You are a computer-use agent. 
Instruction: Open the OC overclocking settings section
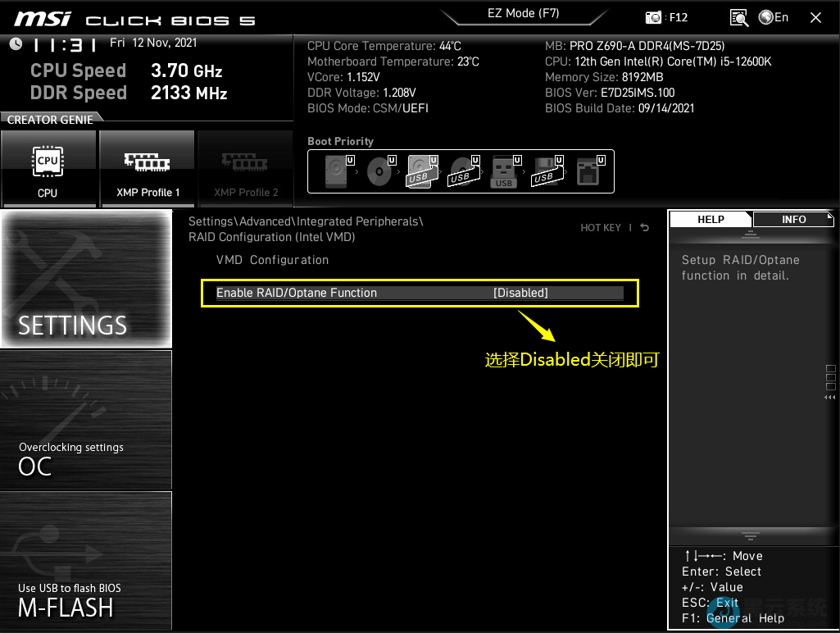(x=86, y=420)
